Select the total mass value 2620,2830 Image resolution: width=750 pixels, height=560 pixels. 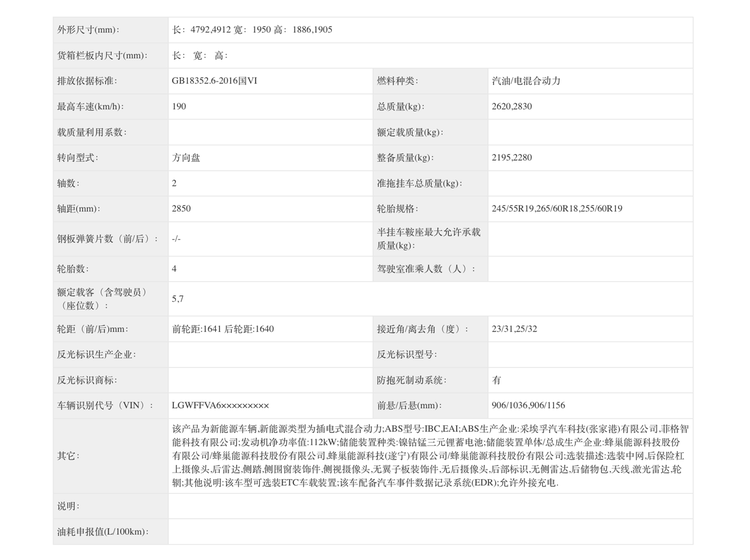point(512,106)
